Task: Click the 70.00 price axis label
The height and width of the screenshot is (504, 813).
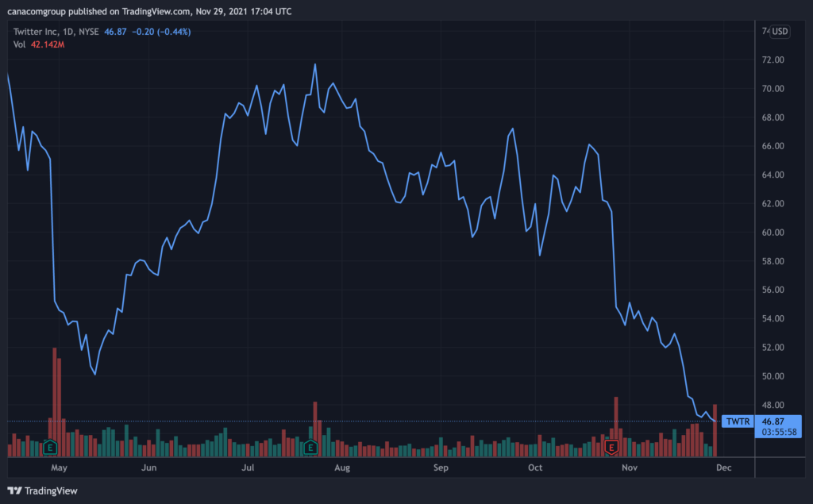Action: [x=773, y=89]
